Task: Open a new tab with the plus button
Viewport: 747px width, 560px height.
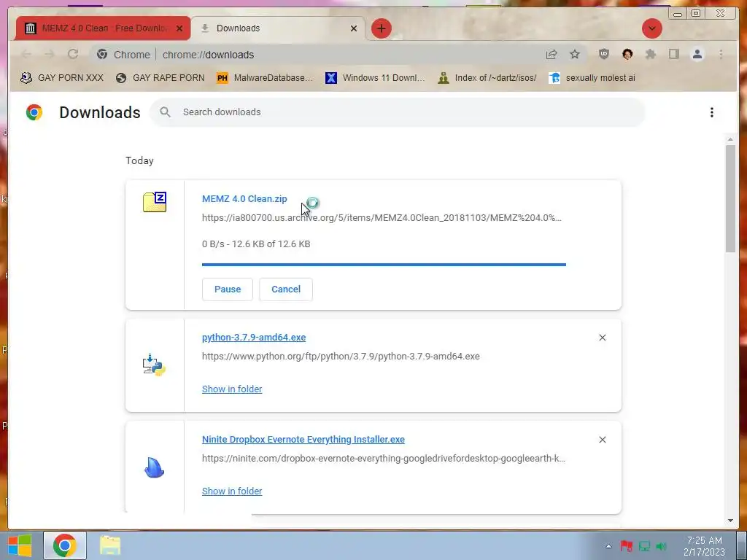Action: (x=381, y=28)
